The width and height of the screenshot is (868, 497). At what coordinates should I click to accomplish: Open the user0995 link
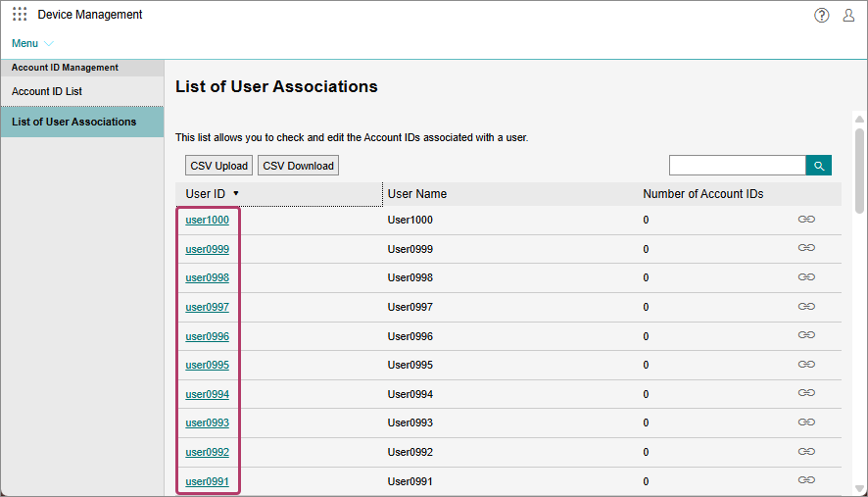(x=207, y=365)
